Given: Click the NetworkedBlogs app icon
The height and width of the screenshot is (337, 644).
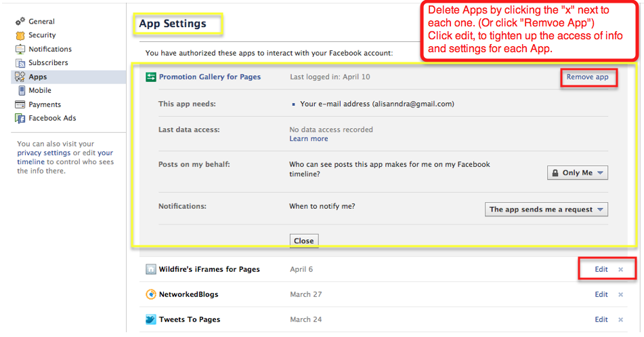Looking at the screenshot, I should [151, 295].
